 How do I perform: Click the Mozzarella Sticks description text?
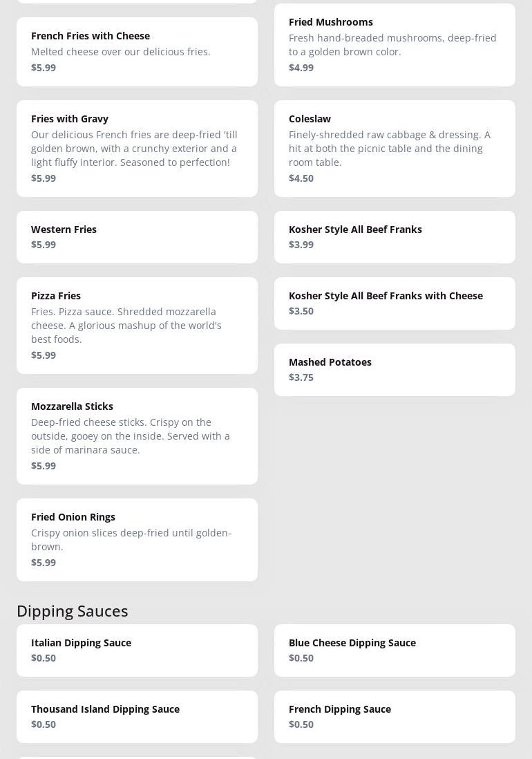point(131,436)
